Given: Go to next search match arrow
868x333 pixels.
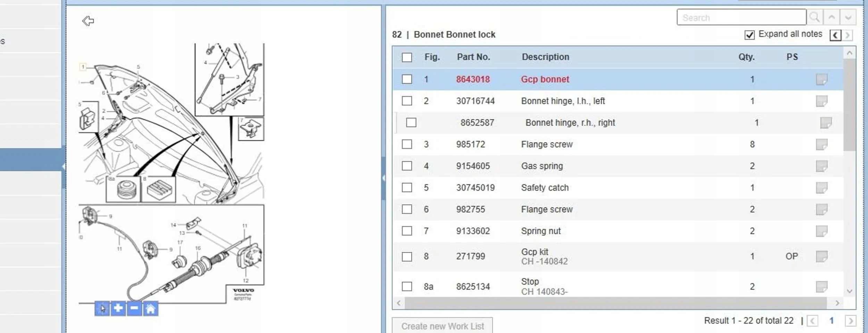Looking at the screenshot, I should click(x=848, y=17).
